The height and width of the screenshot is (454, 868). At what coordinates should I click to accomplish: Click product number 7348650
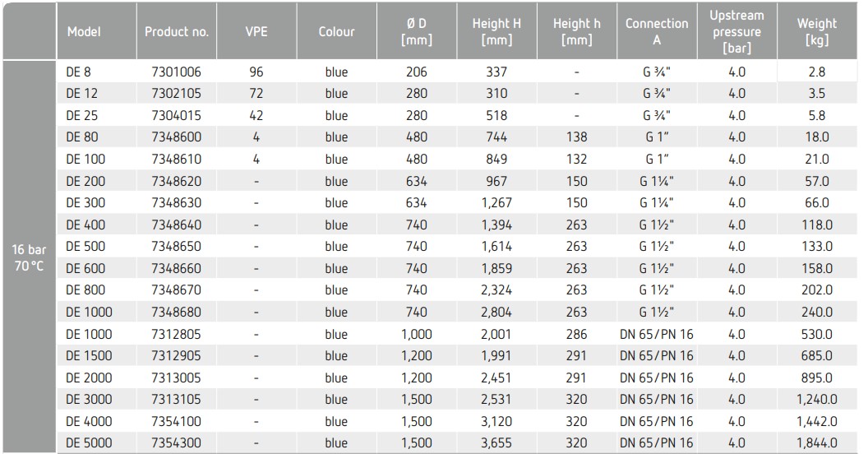(177, 247)
